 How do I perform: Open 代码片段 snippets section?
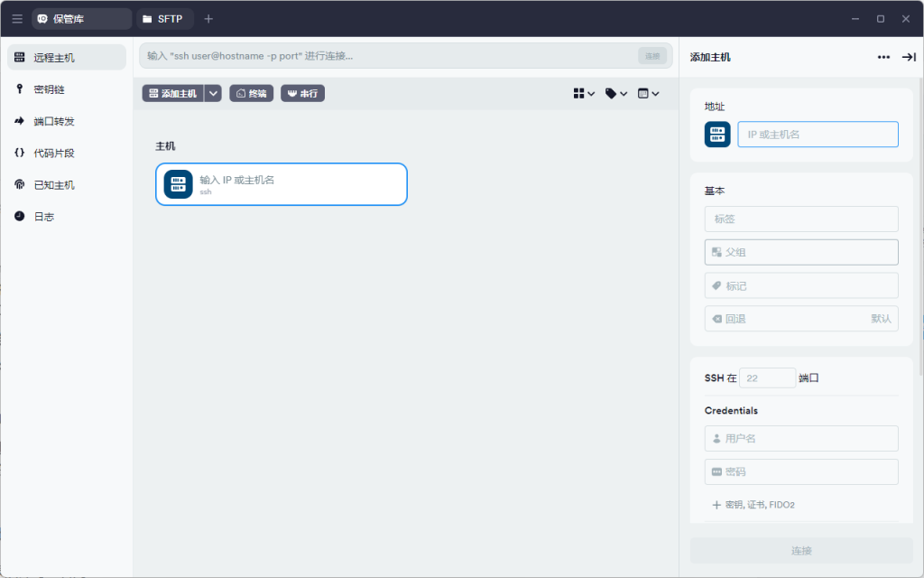click(x=53, y=153)
